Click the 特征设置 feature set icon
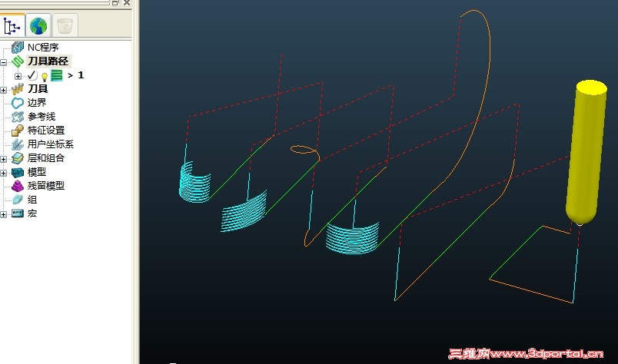Screen dimensions: 618x364 [x=18, y=131]
